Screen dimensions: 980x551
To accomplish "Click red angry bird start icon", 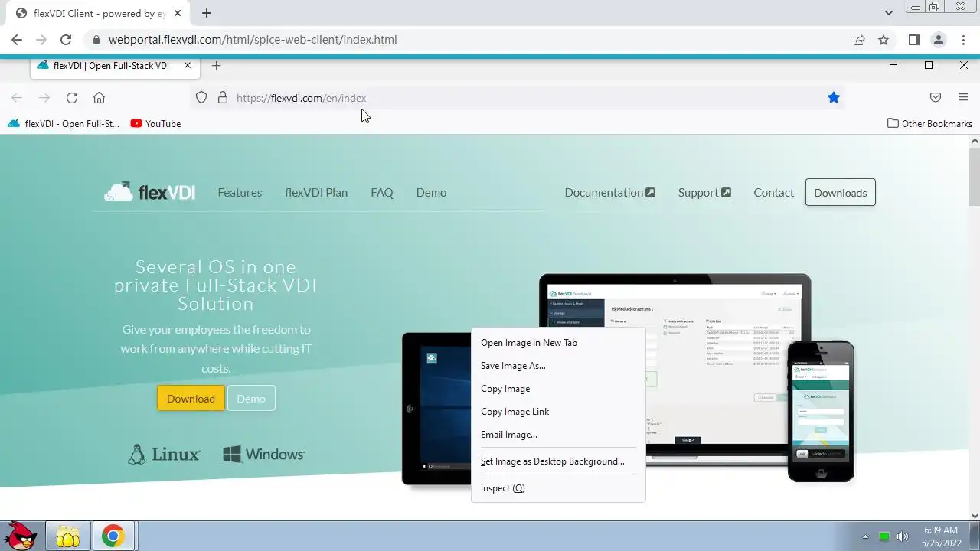I will [21, 536].
